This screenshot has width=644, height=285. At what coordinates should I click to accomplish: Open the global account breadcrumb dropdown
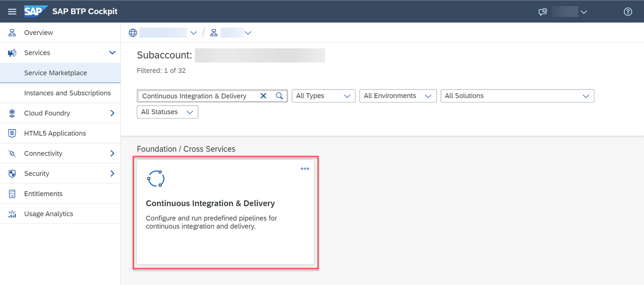coord(194,33)
